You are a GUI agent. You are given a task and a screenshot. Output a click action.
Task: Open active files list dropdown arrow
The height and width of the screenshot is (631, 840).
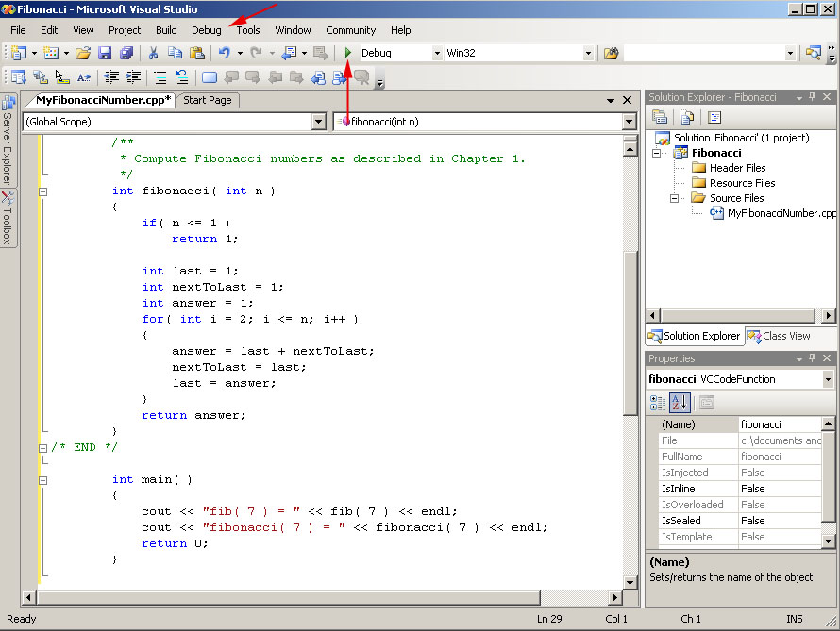pyautogui.click(x=610, y=101)
